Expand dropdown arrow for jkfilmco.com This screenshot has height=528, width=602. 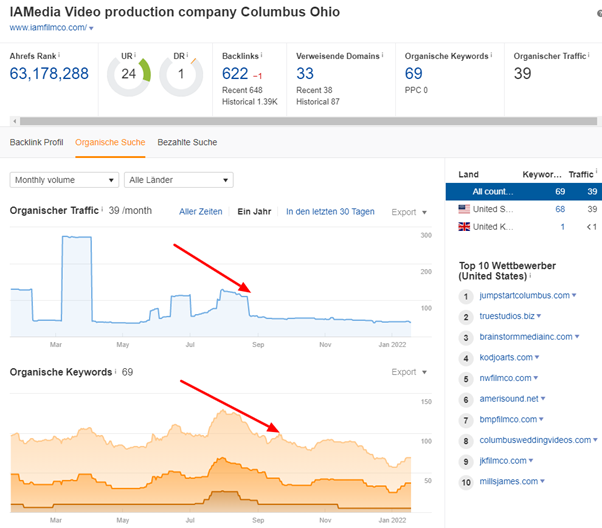[531, 461]
